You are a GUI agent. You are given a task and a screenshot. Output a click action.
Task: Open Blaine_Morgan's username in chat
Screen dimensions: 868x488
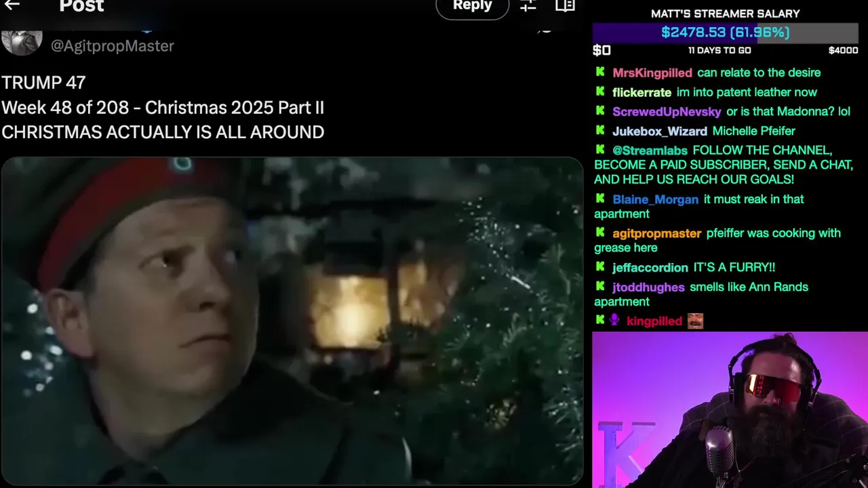[x=655, y=199]
